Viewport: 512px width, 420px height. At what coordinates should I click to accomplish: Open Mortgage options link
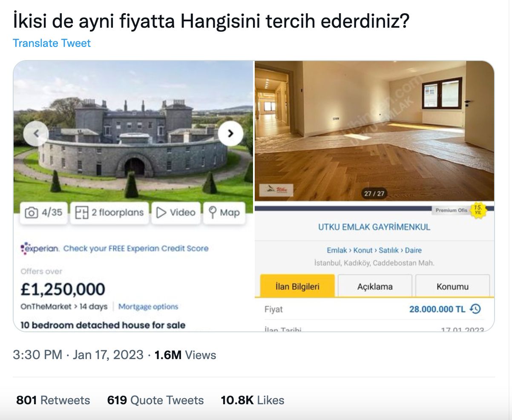click(148, 307)
